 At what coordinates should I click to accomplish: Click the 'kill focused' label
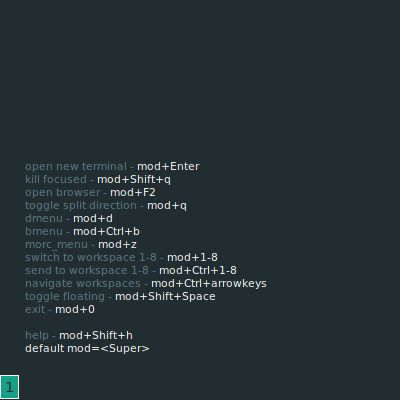56,179
